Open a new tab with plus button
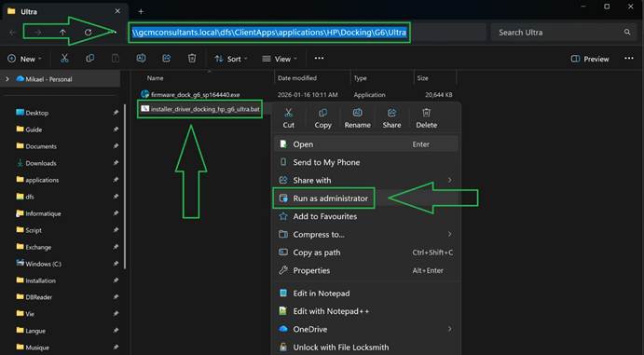Screen dimensions: 644x355 tap(141, 11)
